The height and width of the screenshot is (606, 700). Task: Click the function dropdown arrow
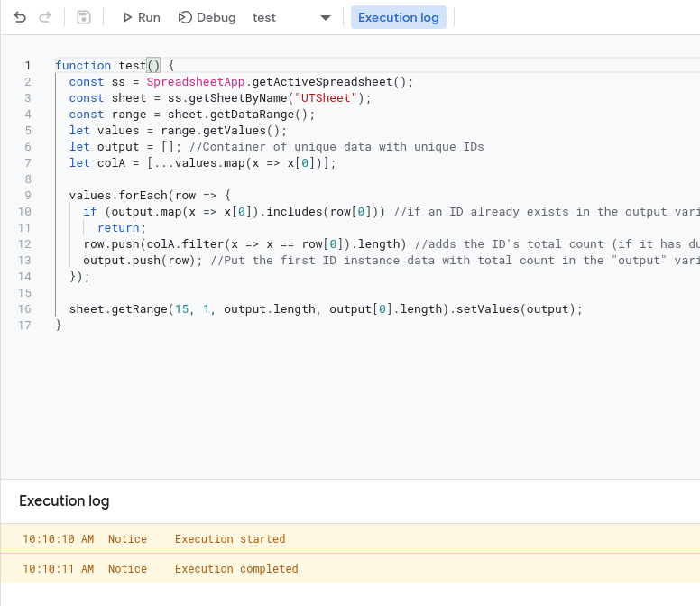[326, 18]
